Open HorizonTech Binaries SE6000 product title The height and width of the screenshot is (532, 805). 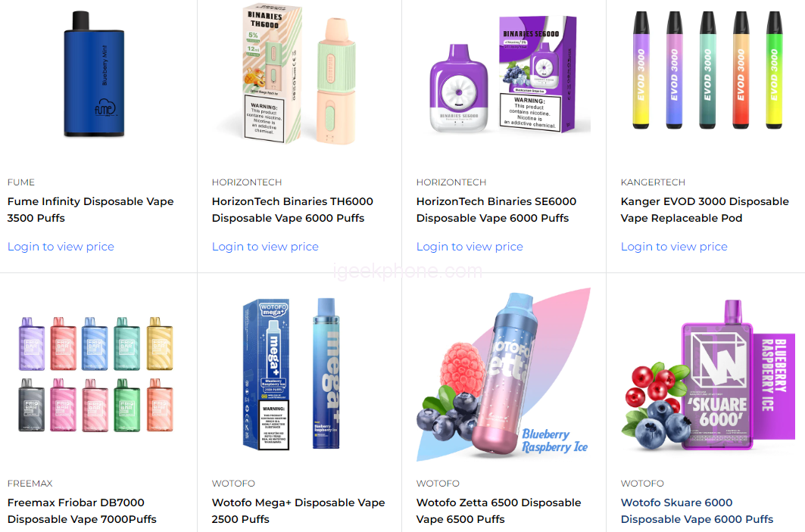click(497, 210)
